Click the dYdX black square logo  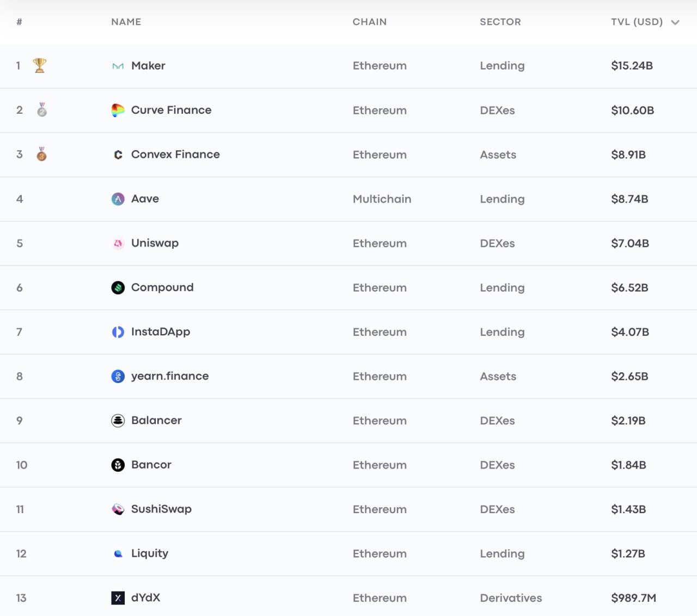(118, 598)
